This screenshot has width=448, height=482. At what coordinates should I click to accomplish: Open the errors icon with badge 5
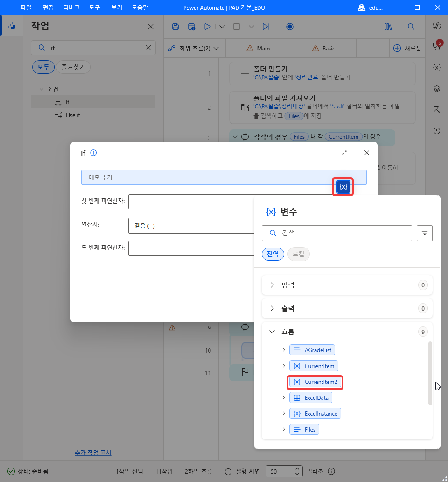click(437, 45)
